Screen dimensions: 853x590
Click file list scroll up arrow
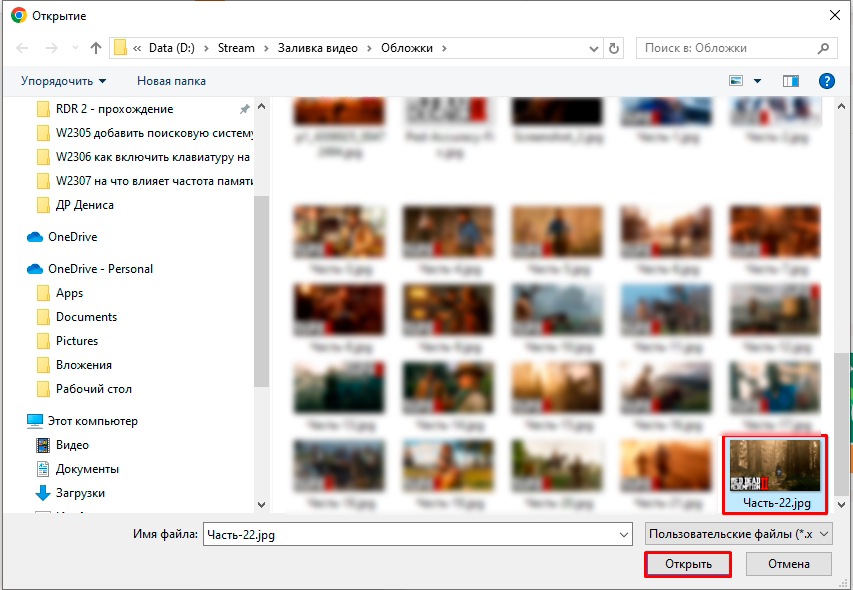pos(841,107)
